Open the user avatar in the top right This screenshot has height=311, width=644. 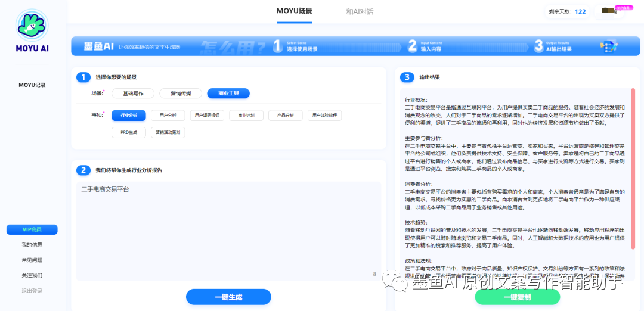[x=608, y=11]
